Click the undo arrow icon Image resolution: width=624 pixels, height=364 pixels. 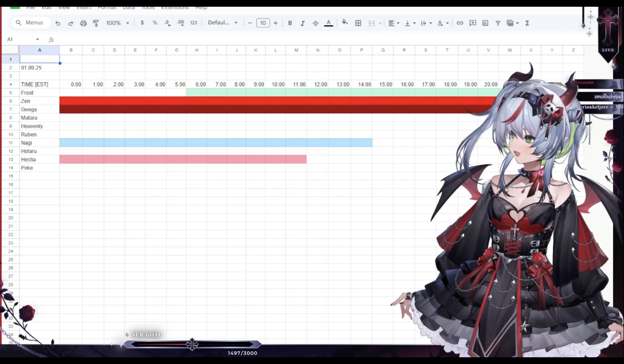pos(58,23)
